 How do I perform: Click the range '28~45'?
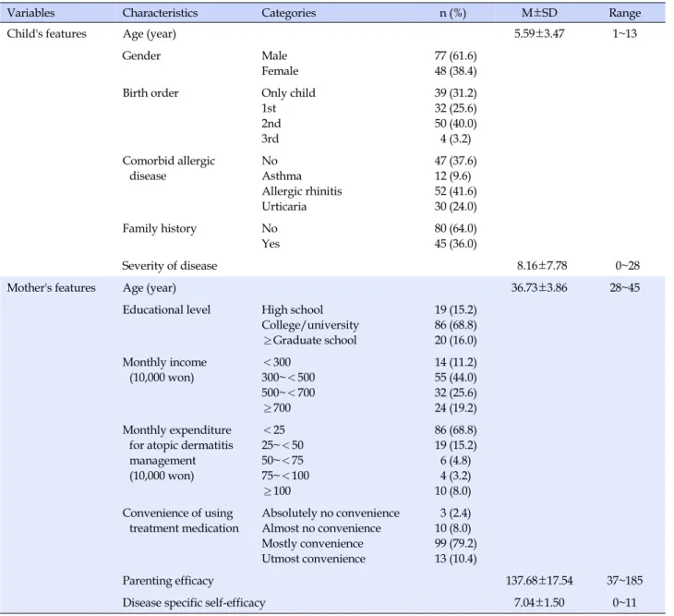pyautogui.click(x=624, y=287)
